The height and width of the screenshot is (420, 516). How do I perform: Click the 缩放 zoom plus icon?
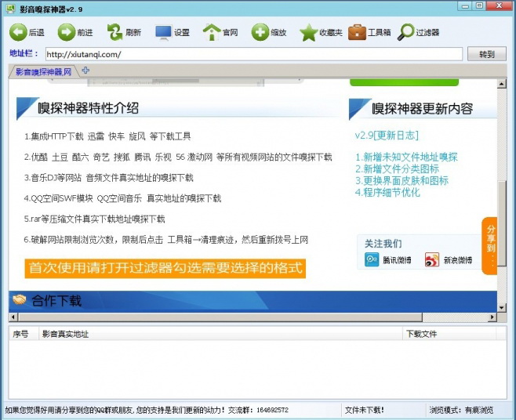pos(260,32)
